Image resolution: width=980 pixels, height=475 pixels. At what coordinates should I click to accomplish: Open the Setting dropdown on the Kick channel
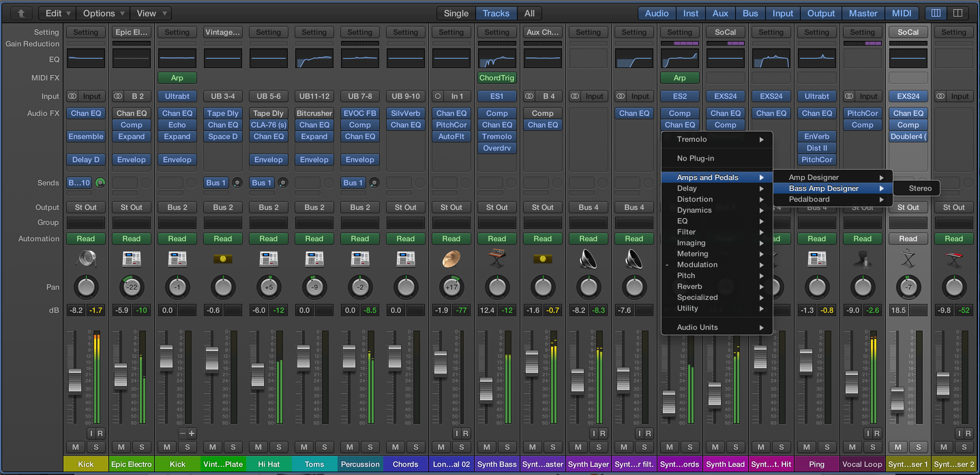click(86, 32)
